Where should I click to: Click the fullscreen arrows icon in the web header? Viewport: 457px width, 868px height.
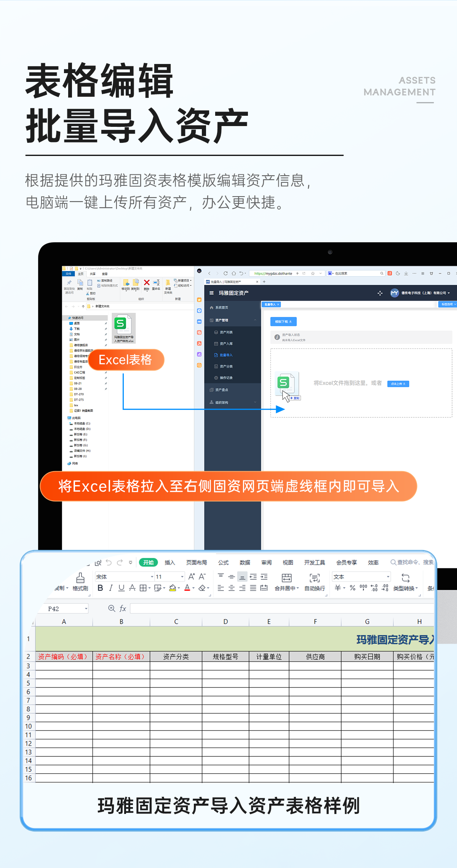pyautogui.click(x=380, y=293)
